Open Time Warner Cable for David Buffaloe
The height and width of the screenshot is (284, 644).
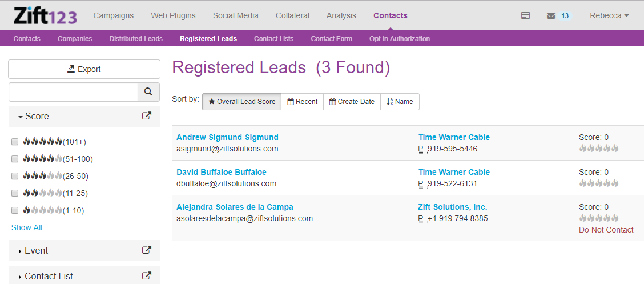pos(454,172)
